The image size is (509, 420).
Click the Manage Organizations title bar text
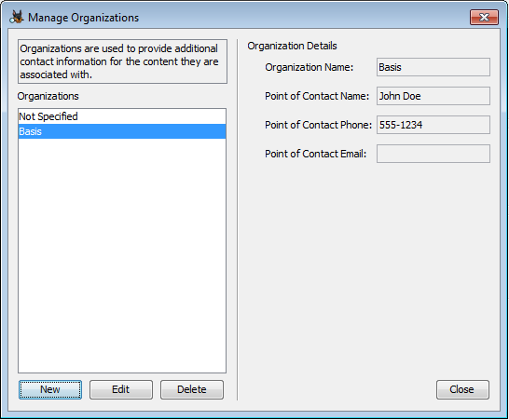coord(83,18)
